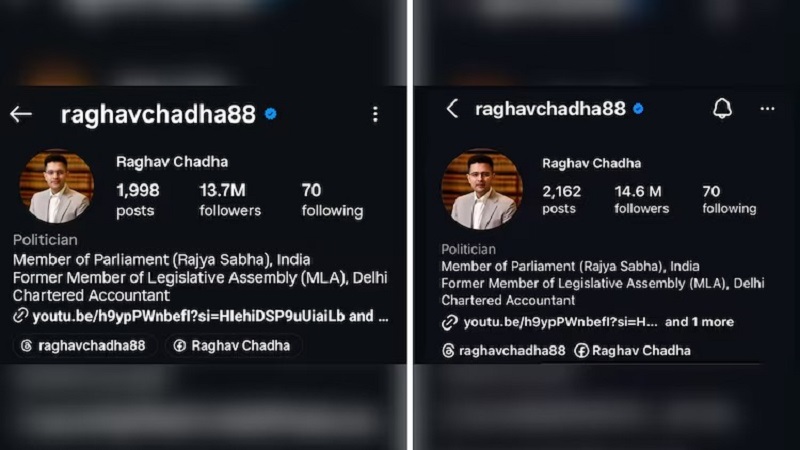Viewport: 800px width, 450px height.
Task: Tap the back arrow in left profile
Action: coord(21,114)
